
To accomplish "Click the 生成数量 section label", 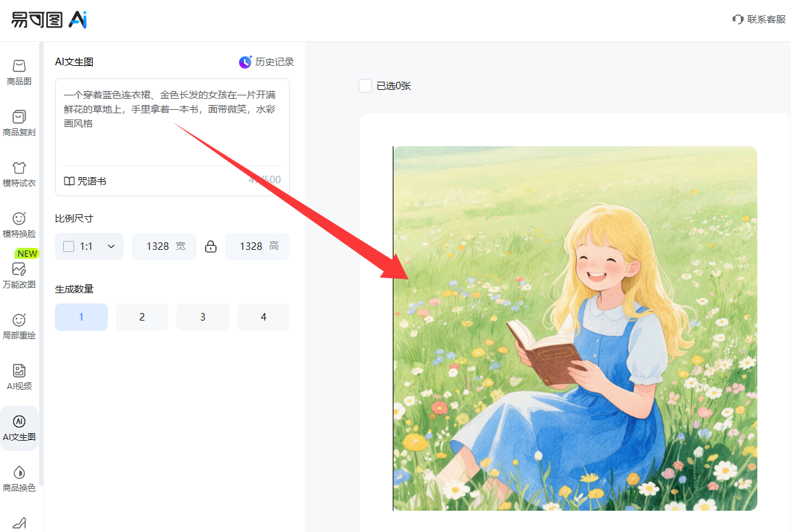I will click(74, 289).
